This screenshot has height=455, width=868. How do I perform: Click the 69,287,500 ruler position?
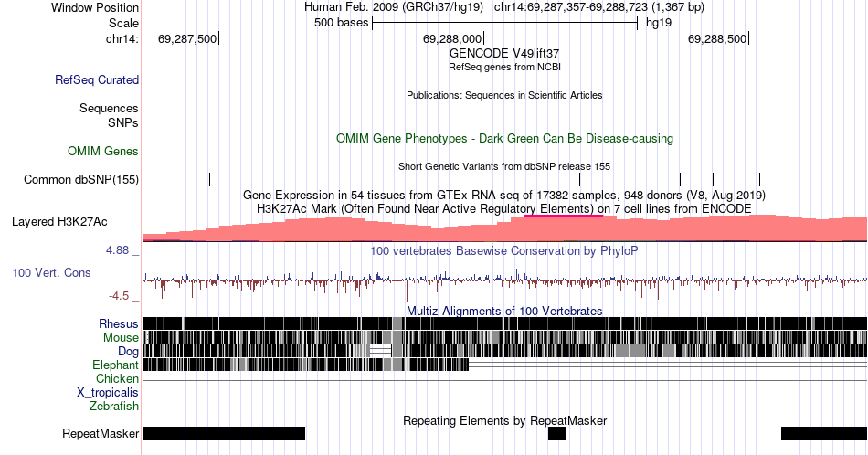[187, 38]
